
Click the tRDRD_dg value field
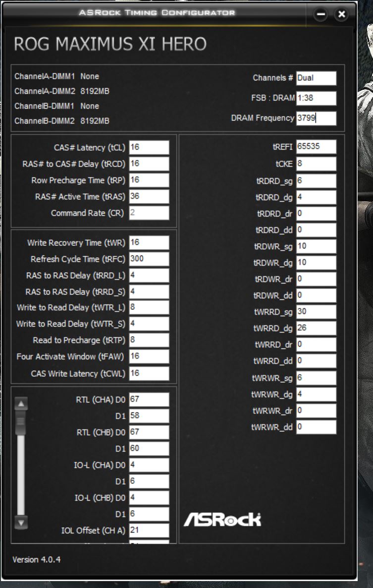point(316,197)
